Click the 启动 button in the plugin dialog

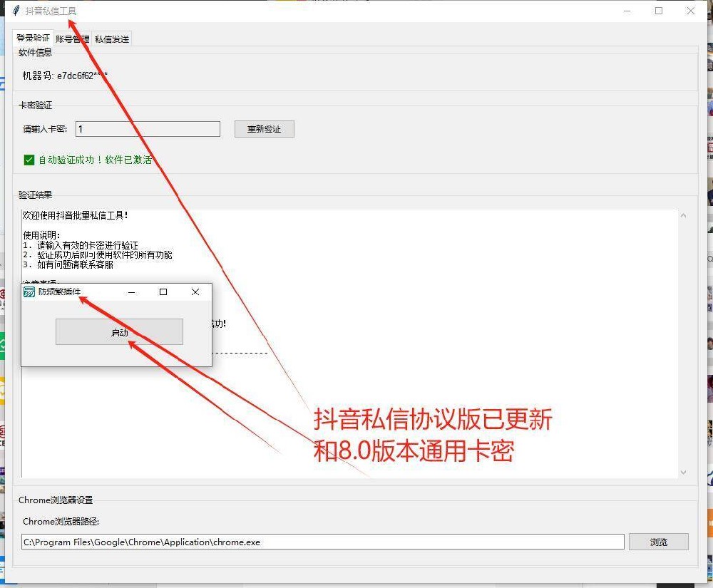[119, 331]
